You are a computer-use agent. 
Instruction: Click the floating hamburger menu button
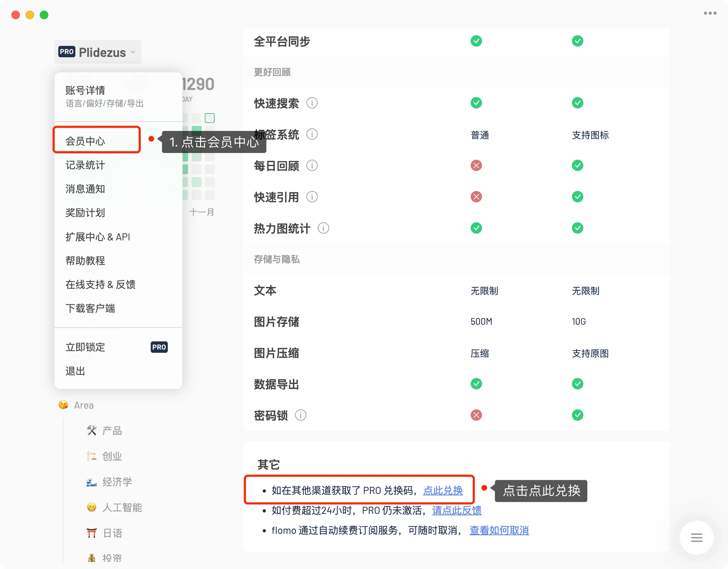[697, 538]
